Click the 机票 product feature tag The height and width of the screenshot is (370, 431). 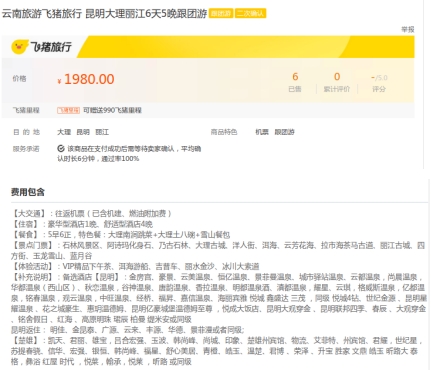[262, 132]
